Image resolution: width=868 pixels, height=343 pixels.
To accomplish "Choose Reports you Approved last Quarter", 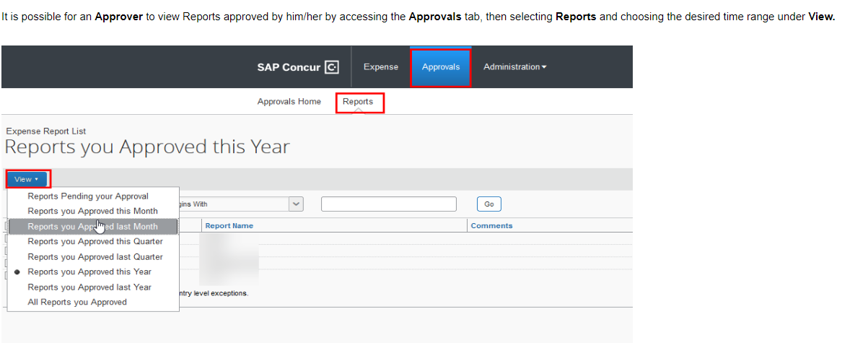I will point(95,257).
